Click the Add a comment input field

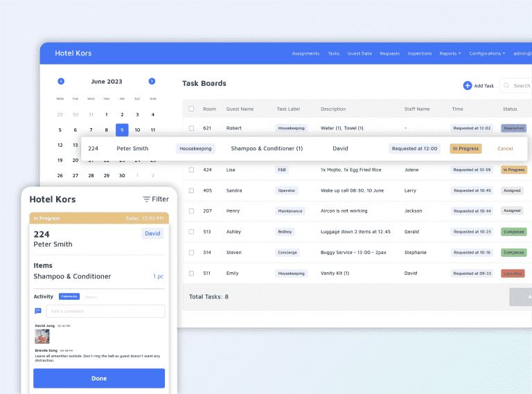[x=105, y=311]
